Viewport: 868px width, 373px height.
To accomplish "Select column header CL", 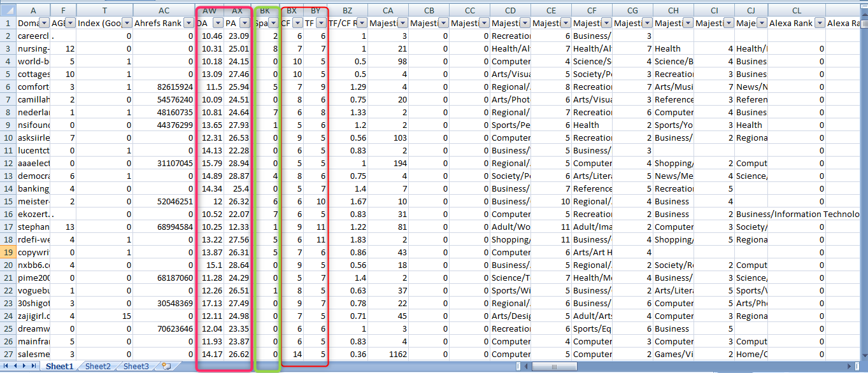I will [797, 10].
